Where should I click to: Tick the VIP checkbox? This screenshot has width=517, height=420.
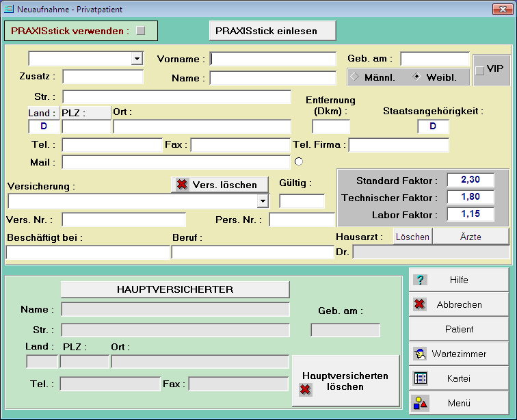480,70
